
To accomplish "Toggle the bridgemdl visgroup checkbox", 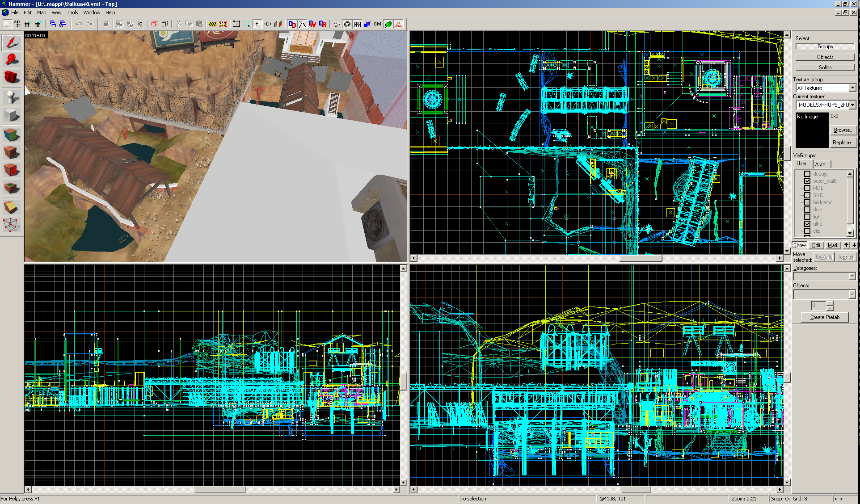I will point(807,202).
